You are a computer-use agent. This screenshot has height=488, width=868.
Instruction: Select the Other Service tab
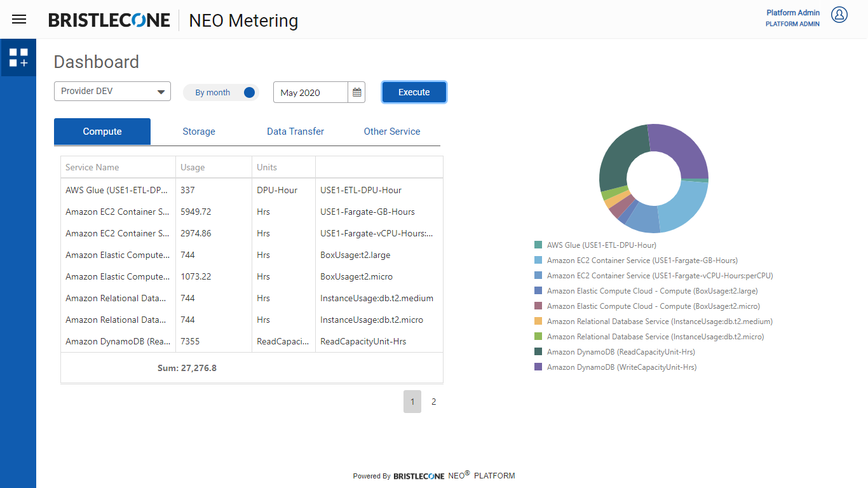tap(392, 132)
